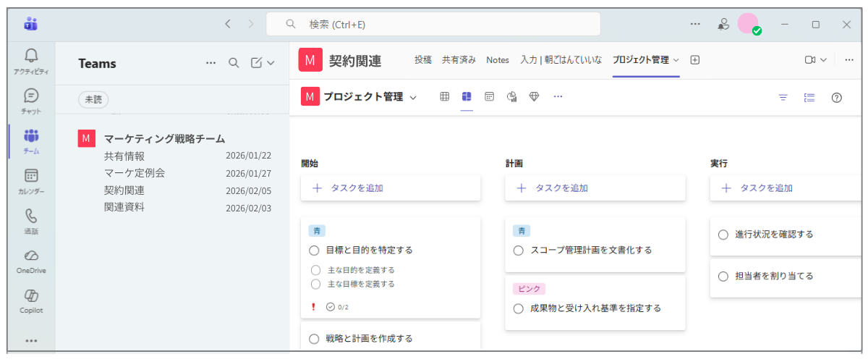Open the 入力 | 朝ごはんていいな tab
The height and width of the screenshot is (362, 868).
pos(561,60)
